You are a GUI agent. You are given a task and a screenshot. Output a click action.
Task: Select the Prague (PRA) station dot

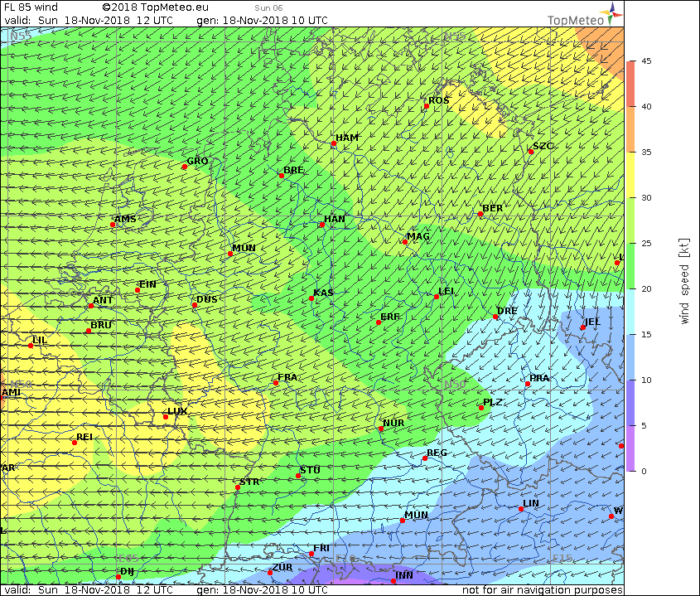[x=528, y=384]
